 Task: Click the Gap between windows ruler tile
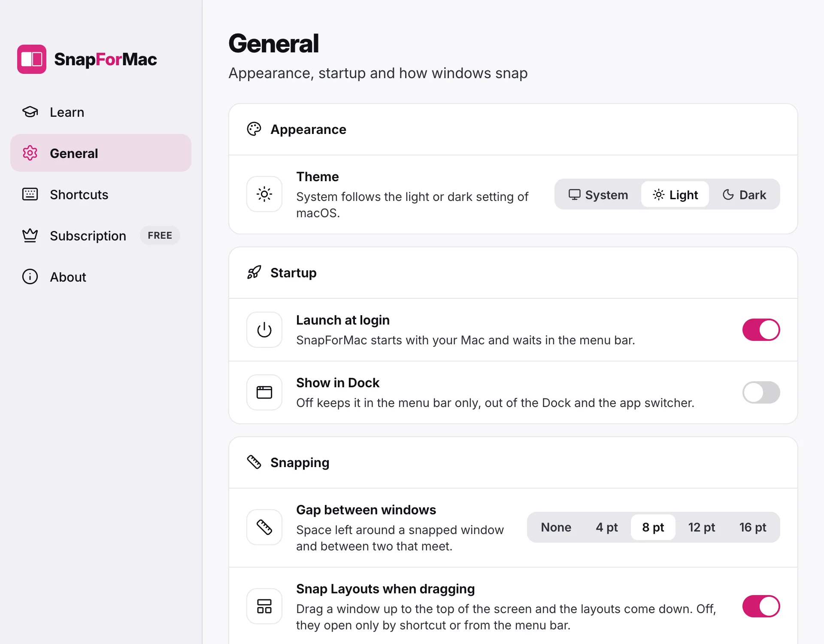[x=264, y=527]
